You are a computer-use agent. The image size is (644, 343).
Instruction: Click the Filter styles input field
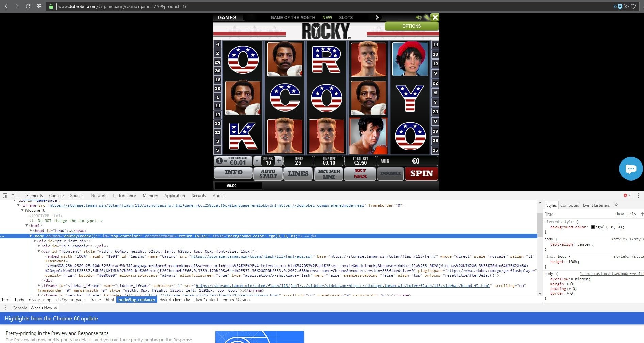pyautogui.click(x=577, y=214)
